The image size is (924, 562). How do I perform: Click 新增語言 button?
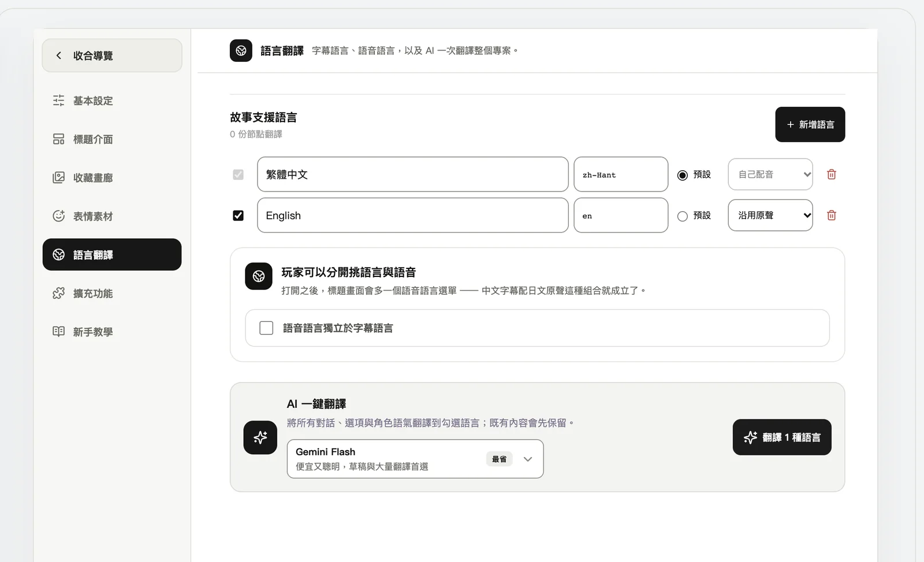[x=810, y=124]
